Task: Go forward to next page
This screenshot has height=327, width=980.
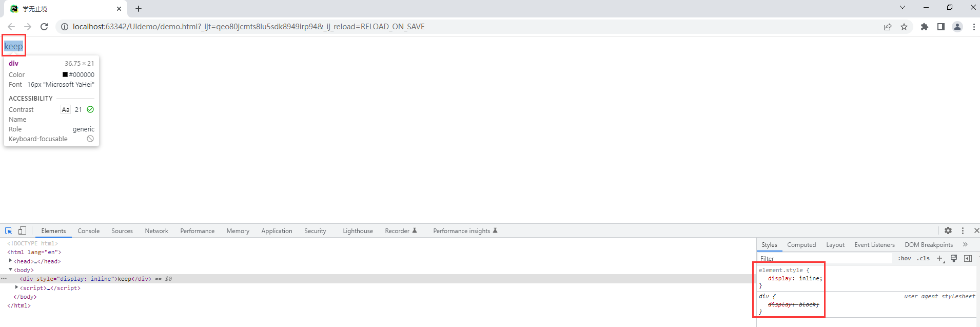Action: [x=28, y=27]
